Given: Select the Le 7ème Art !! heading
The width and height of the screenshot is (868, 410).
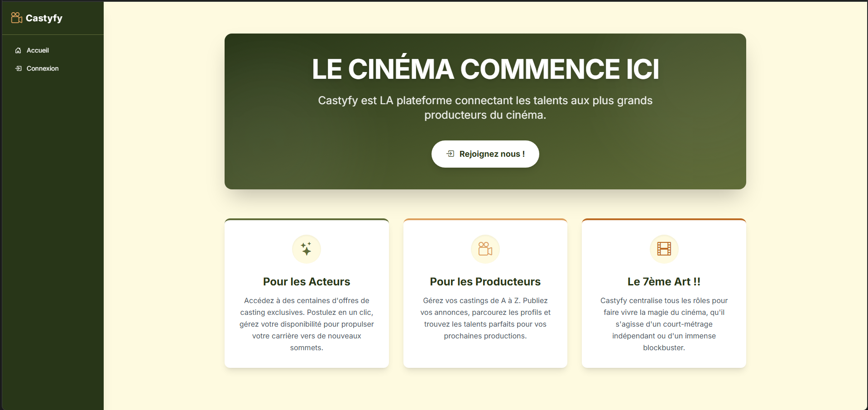Looking at the screenshot, I should (664, 281).
